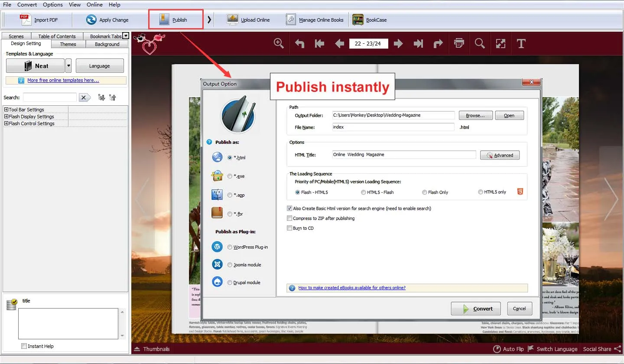Open the Options menu

pos(53,4)
